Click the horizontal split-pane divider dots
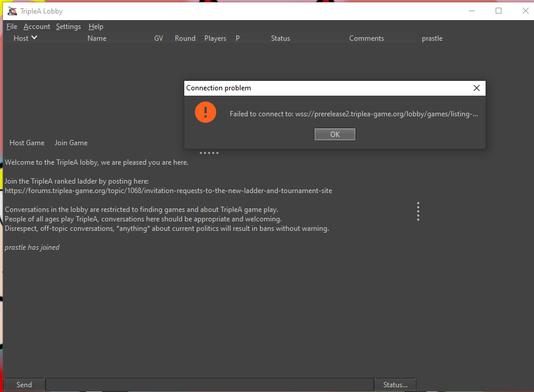The image size is (534, 392). 209,153
